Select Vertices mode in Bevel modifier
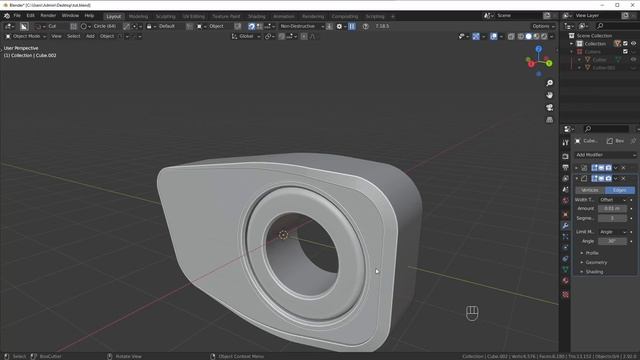The width and height of the screenshot is (640, 360). [590, 190]
